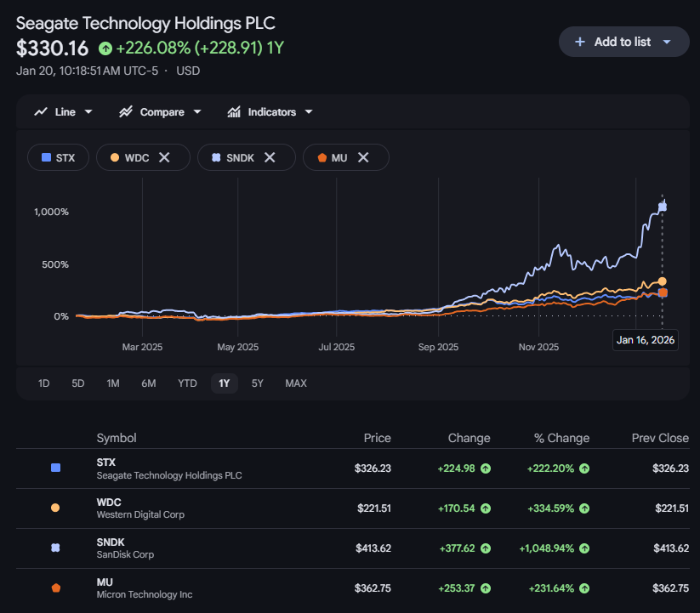Remove WDC from comparison with X
Screen dimensions: 700x613
click(x=164, y=157)
